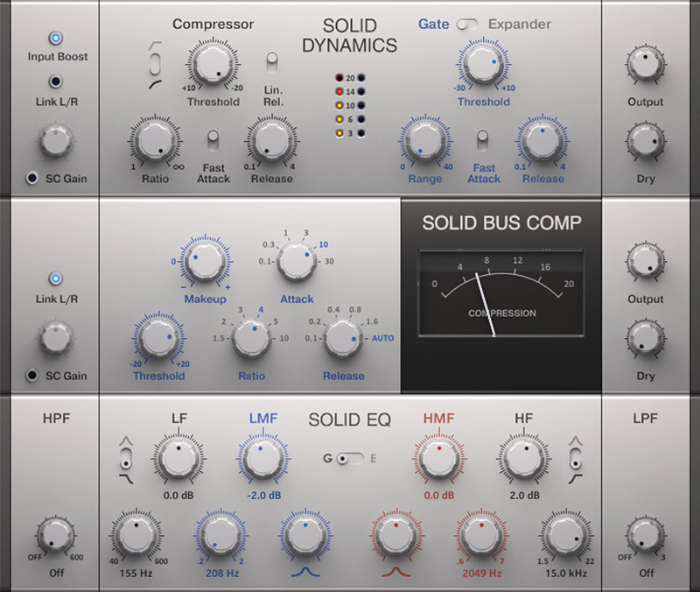The height and width of the screenshot is (592, 700).
Task: Click the 14 dB gain reduction LED
Action: pos(339,92)
